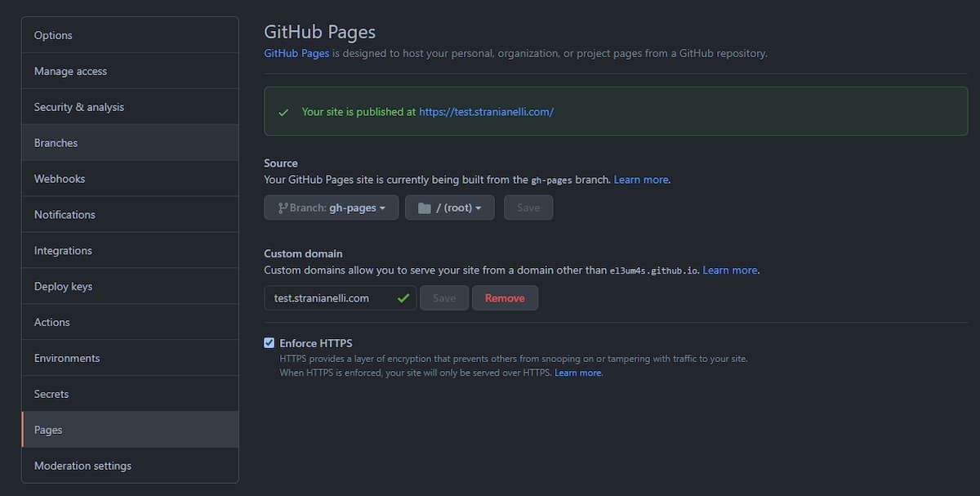980x496 pixels.
Task: Select Branches in the sidebar
Action: pyautogui.click(x=130, y=143)
